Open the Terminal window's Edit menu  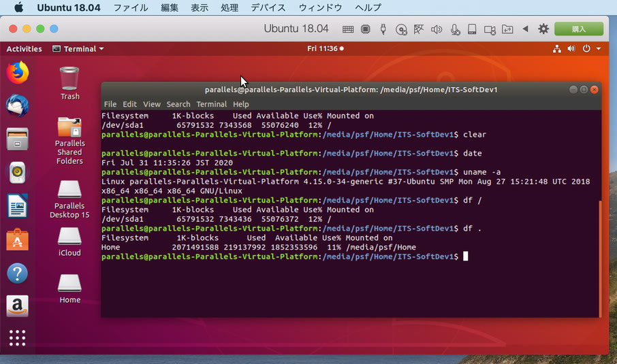[x=129, y=104]
